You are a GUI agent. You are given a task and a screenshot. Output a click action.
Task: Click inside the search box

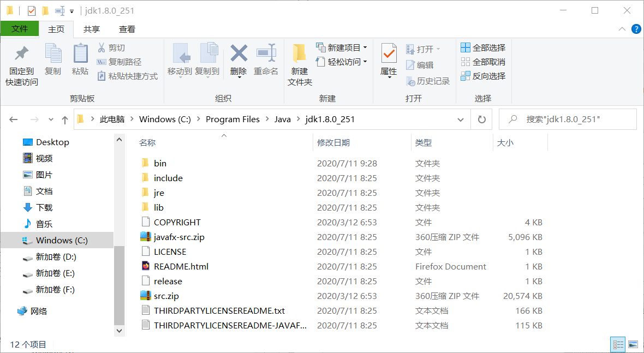pos(568,119)
